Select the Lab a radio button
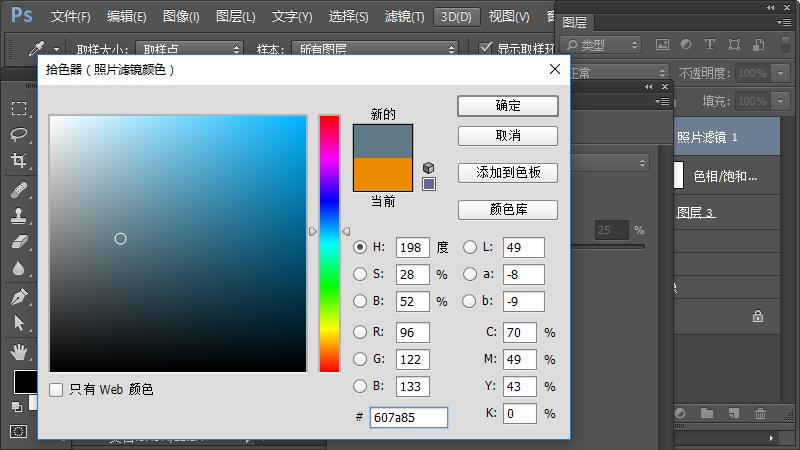The image size is (800, 450). tap(469, 274)
